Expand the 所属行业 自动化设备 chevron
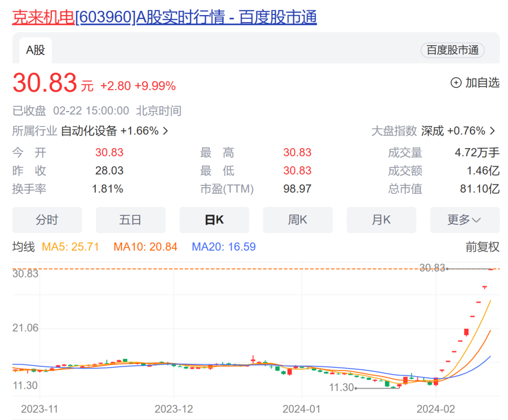This screenshot has width=508, height=420. [165, 131]
